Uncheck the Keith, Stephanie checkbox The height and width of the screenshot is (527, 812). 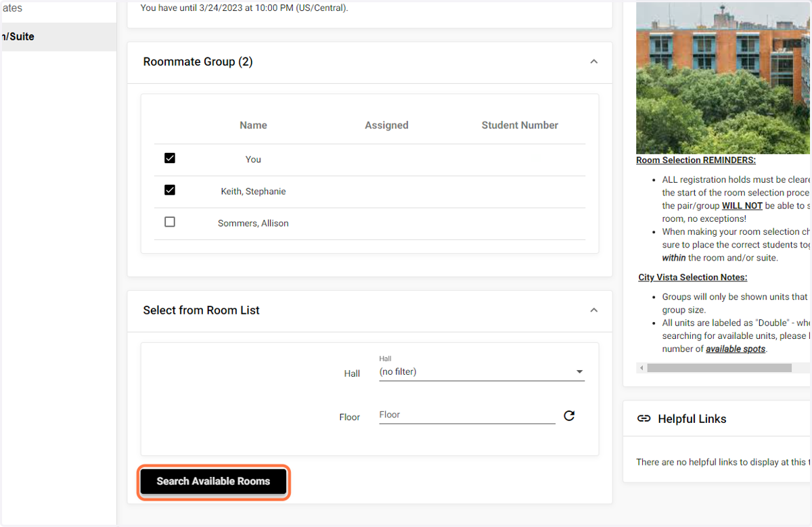(x=170, y=190)
